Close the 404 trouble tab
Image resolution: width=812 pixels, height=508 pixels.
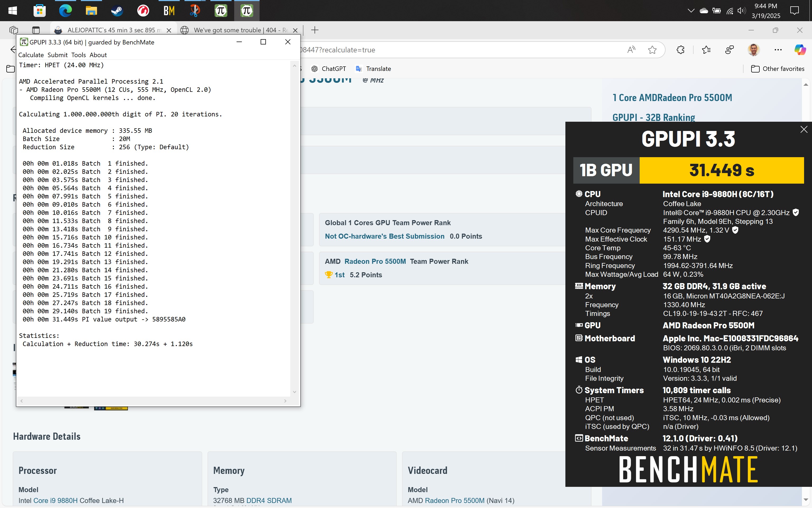295,30
